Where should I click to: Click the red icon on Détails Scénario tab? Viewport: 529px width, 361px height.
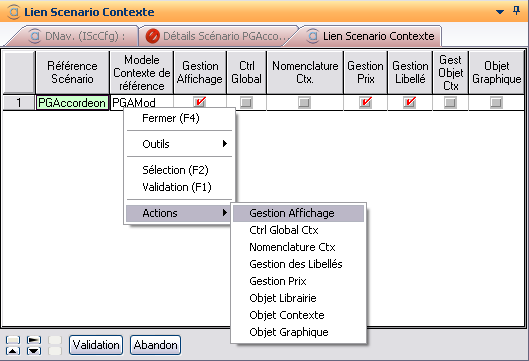coord(152,36)
